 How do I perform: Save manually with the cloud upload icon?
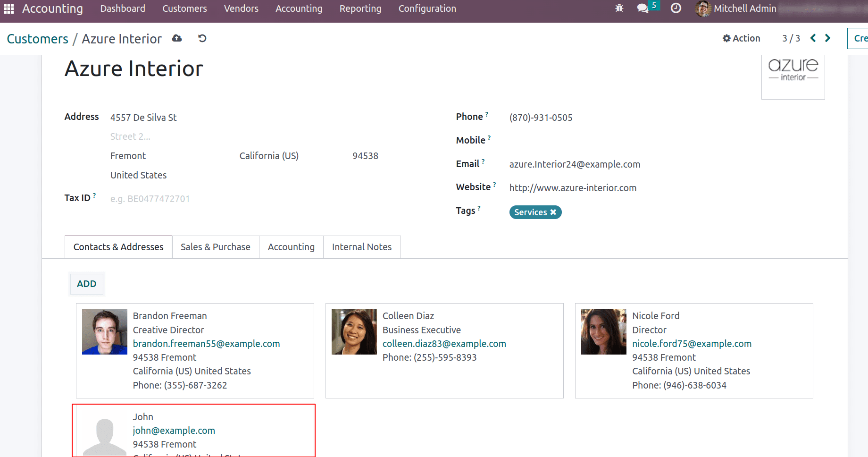point(177,38)
